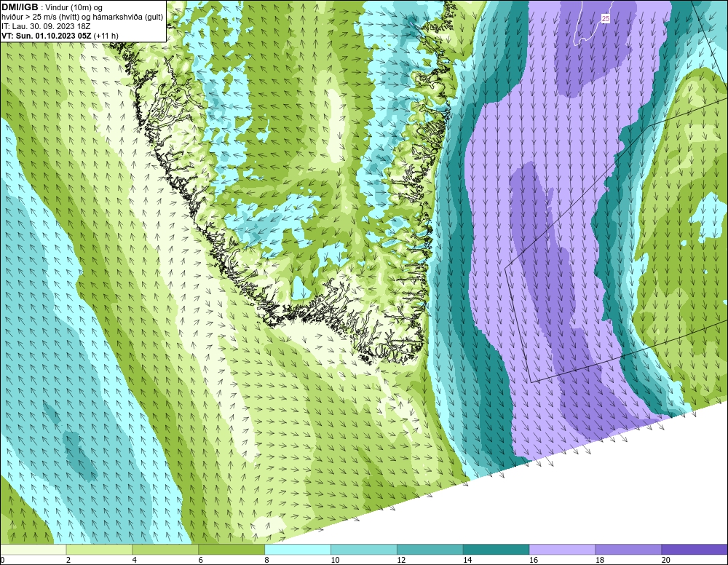
Task: Click the legend number '0'
Action: tap(2, 560)
